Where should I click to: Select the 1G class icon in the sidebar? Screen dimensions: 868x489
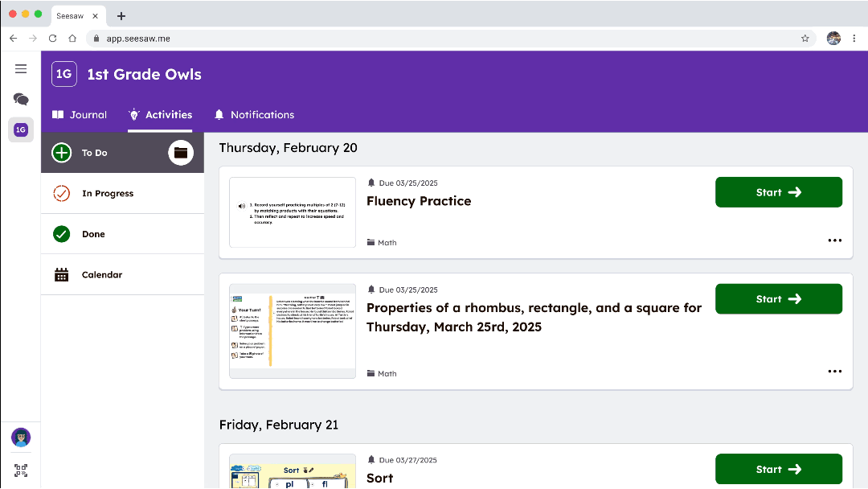pyautogui.click(x=21, y=129)
